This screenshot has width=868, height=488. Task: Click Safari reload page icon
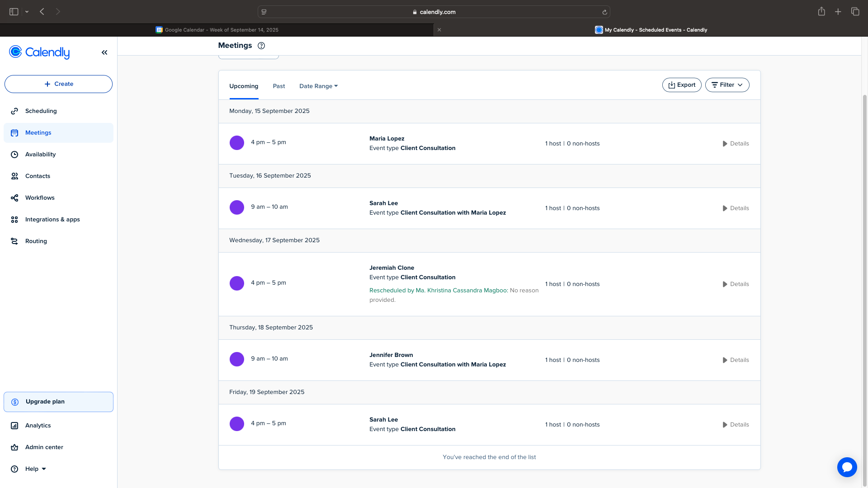(604, 12)
